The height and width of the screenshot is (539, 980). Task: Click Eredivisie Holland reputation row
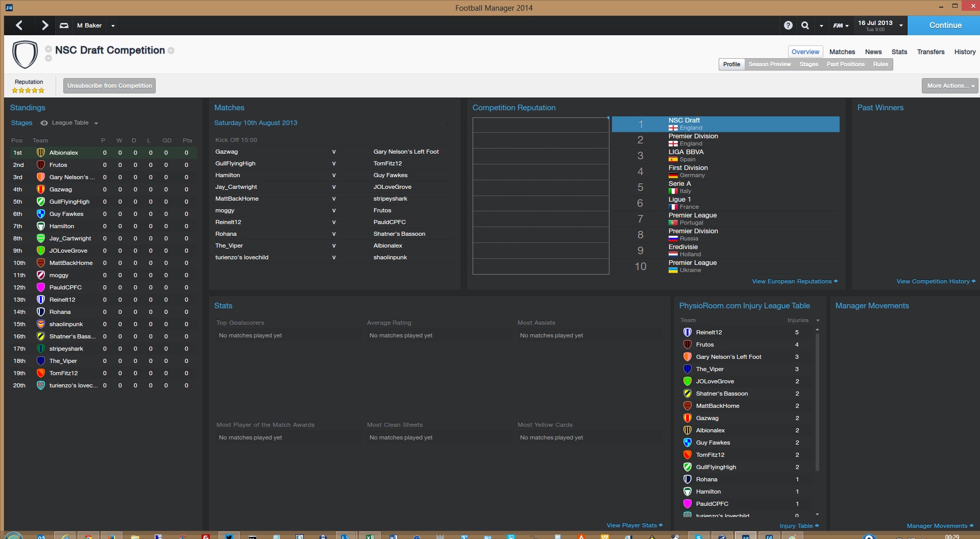725,251
